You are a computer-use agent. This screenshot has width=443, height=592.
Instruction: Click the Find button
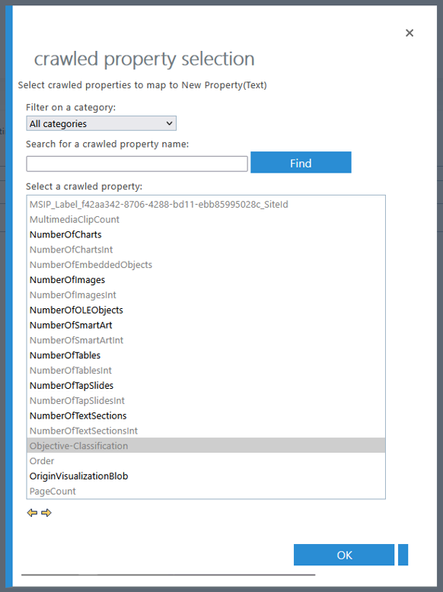301,163
